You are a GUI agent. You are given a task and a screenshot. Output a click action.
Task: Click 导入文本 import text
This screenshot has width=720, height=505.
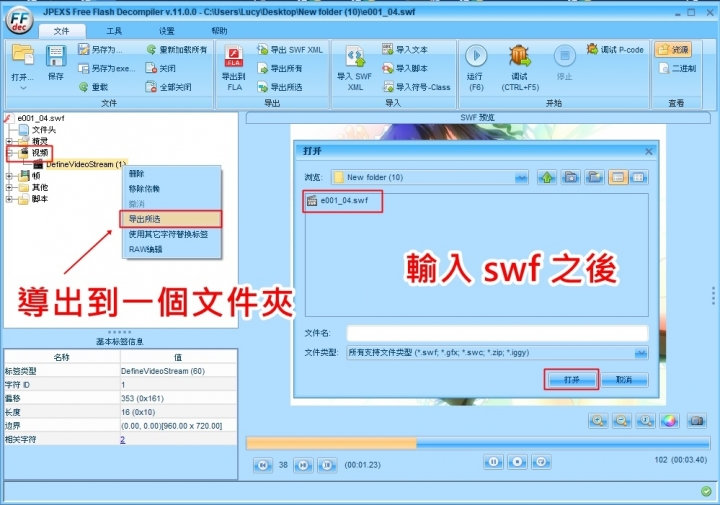[x=405, y=50]
